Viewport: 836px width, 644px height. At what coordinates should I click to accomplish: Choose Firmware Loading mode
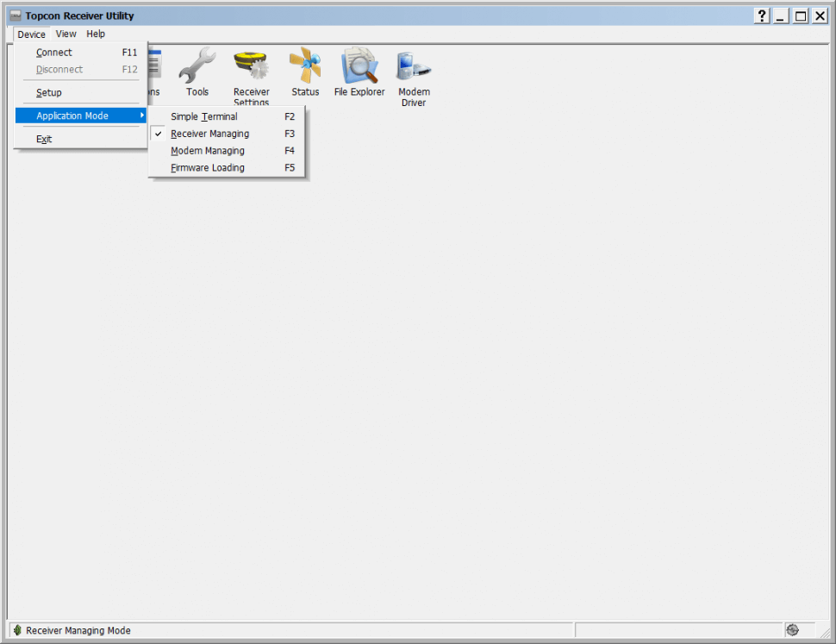pos(228,168)
